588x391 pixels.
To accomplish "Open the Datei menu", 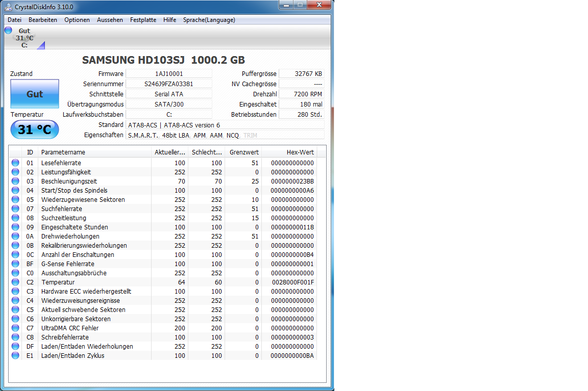I will 14,20.
